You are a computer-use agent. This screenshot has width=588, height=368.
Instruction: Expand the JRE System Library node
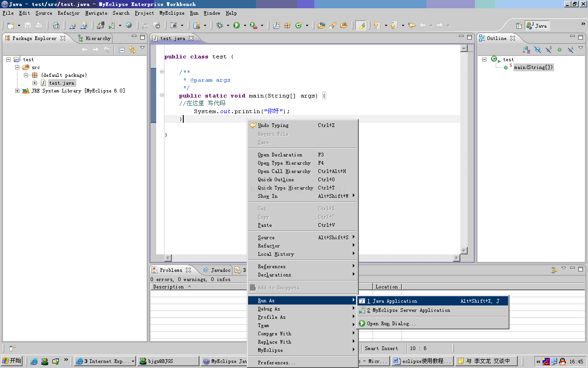17,91
